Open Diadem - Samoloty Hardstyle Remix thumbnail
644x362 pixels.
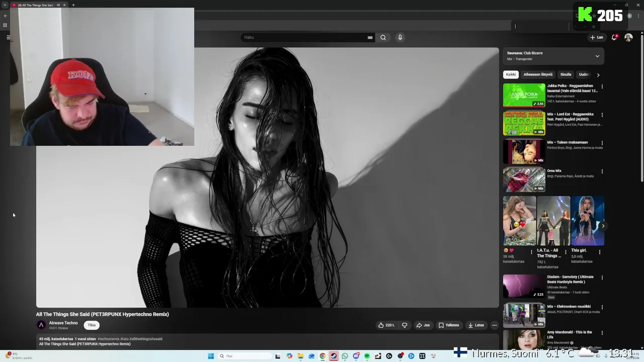coord(524,286)
